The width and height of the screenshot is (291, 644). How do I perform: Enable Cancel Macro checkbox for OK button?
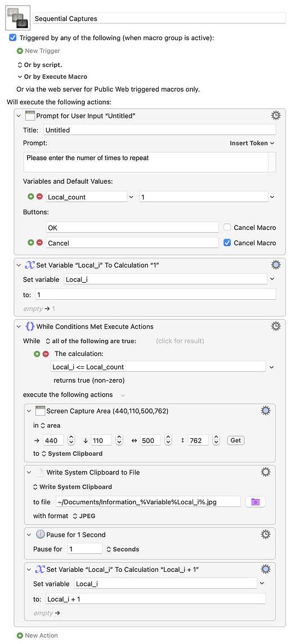tap(227, 227)
